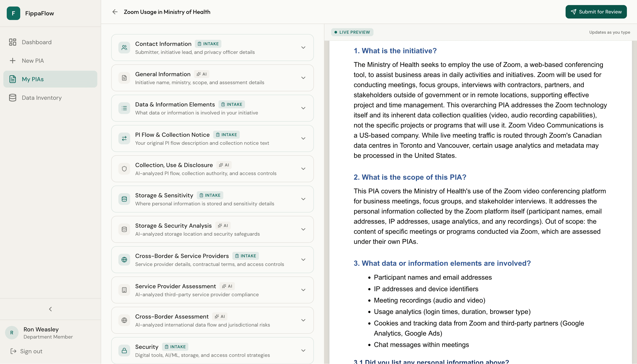The height and width of the screenshot is (364, 637).
Task: Click the FippaFlow logo icon
Action: coord(13,13)
